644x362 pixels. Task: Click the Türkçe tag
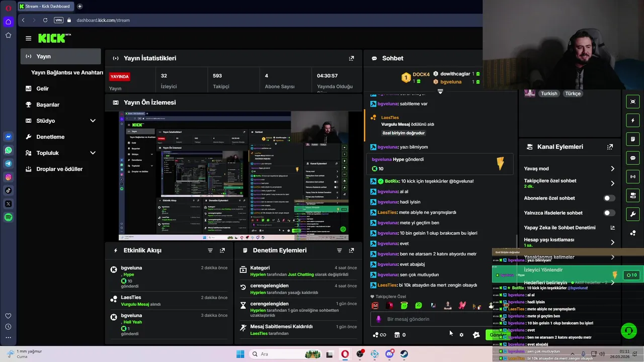[573, 94]
